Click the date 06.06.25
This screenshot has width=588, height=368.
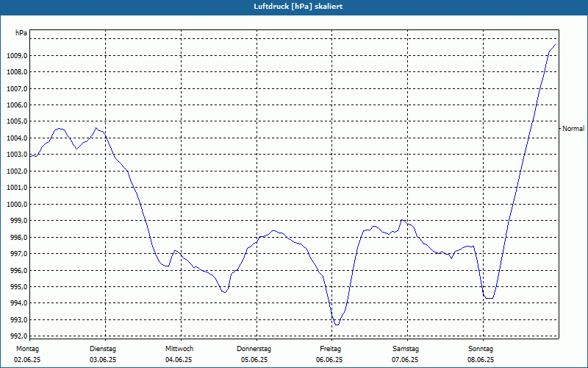tap(329, 360)
